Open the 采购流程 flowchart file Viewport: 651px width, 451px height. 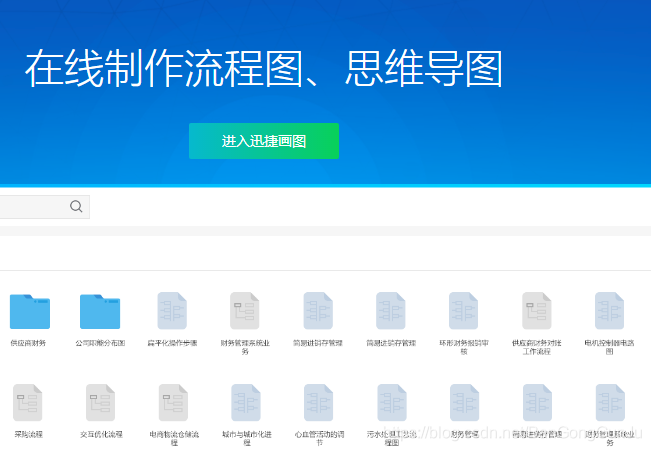[28, 403]
